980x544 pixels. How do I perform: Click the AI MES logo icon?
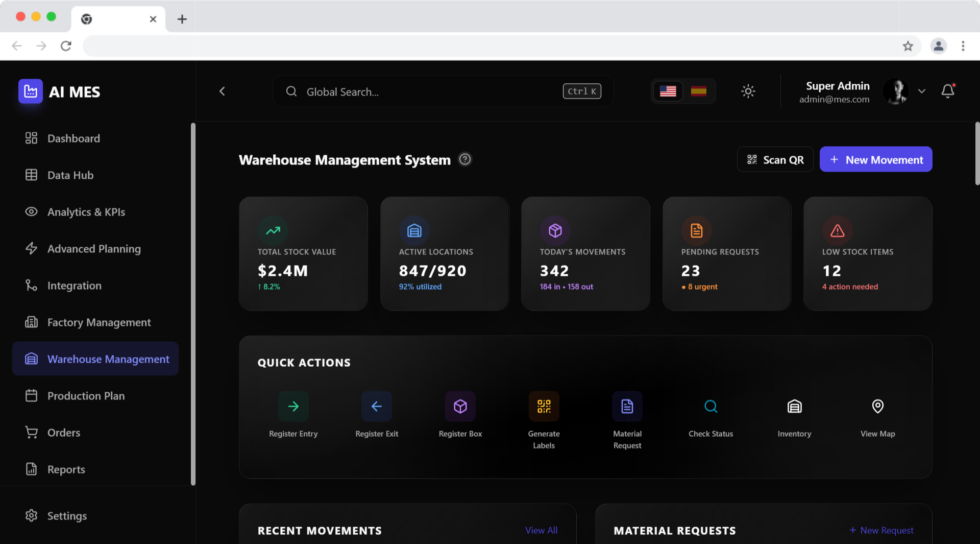pyautogui.click(x=31, y=91)
